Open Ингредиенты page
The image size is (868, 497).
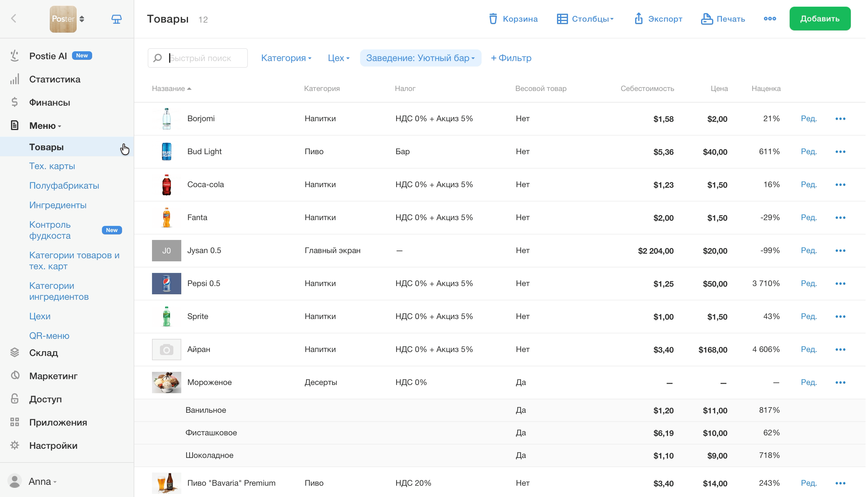click(x=58, y=205)
